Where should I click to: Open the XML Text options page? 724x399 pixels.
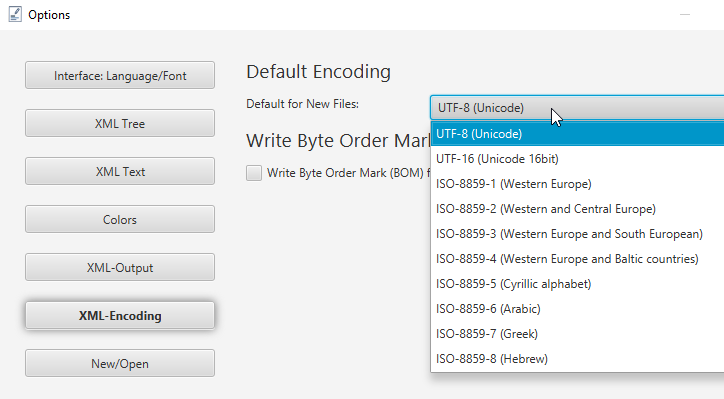click(120, 171)
